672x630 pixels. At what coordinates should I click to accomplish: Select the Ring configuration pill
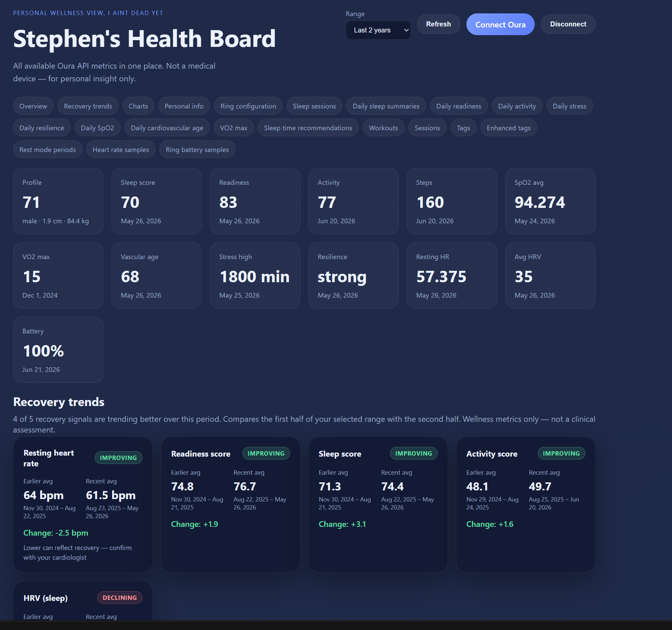(x=248, y=106)
